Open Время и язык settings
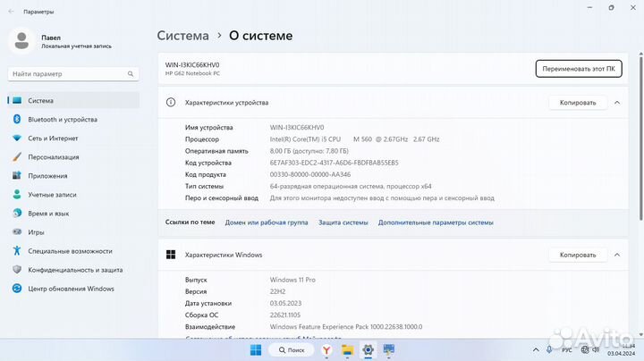 pos(73,214)
